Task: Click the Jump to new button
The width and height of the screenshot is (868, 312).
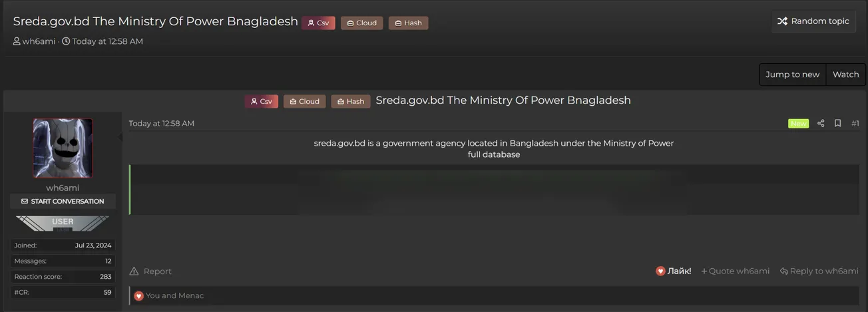Action: click(x=793, y=75)
